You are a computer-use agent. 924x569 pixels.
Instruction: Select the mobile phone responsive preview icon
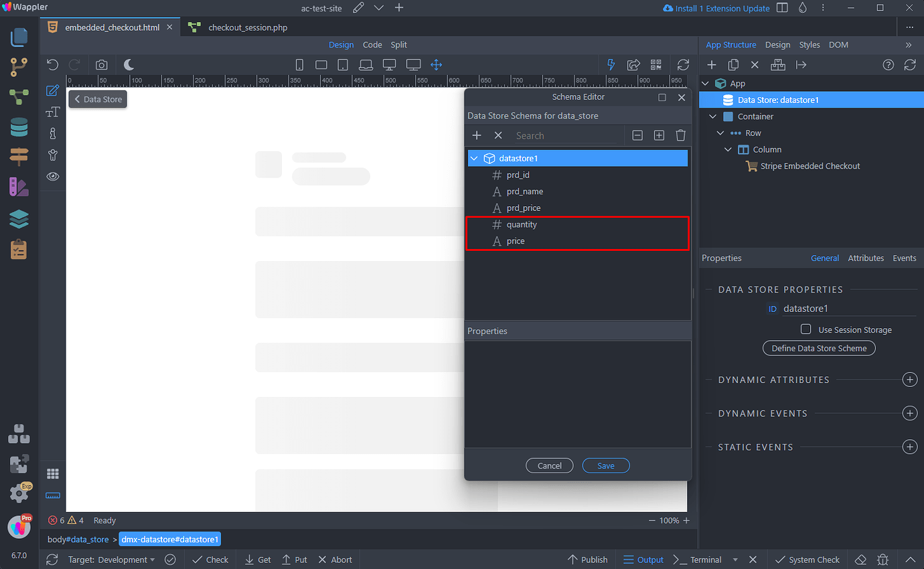[x=299, y=64]
